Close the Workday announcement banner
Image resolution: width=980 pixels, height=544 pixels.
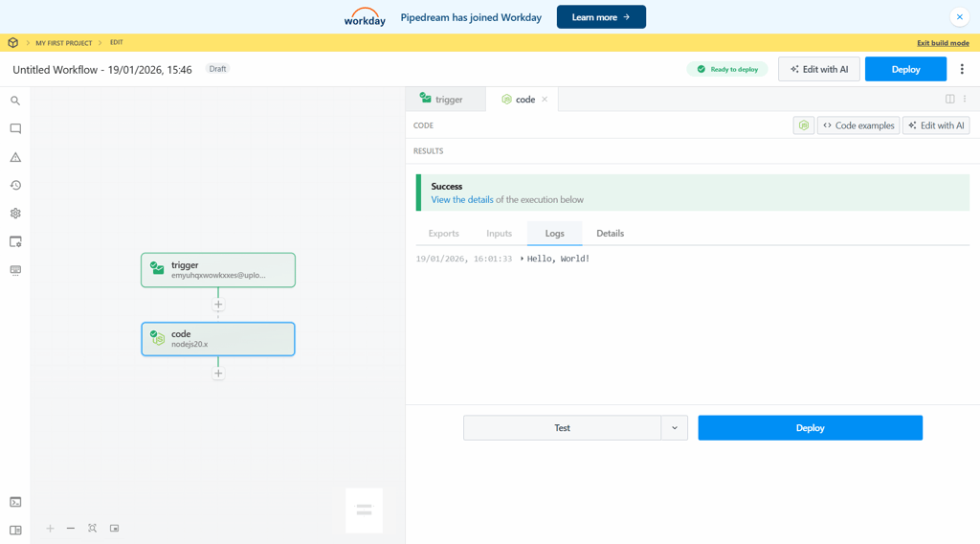point(959,17)
